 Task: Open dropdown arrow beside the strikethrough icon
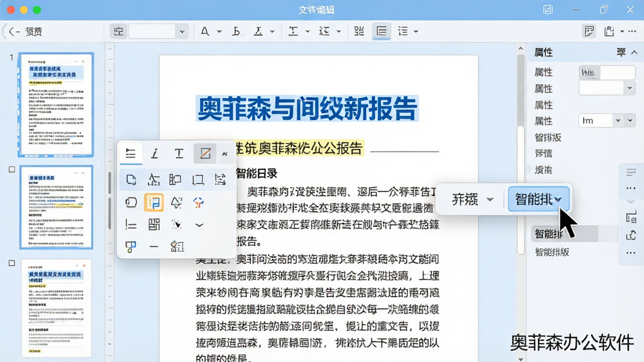coord(338,31)
